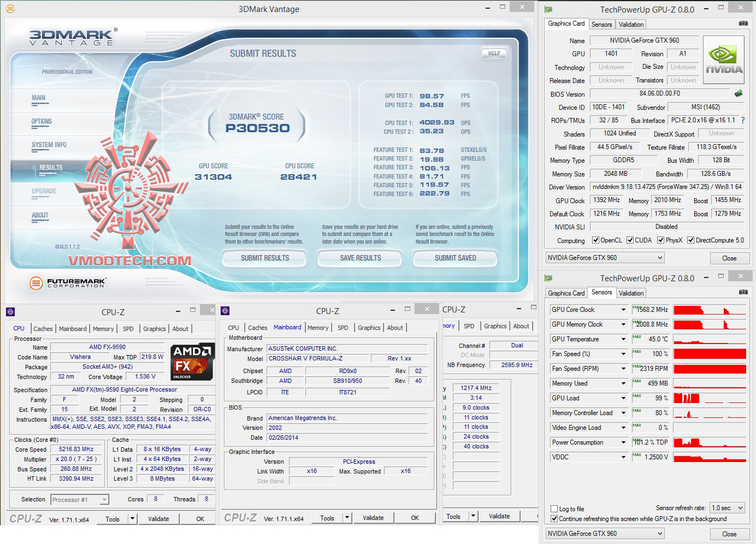This screenshot has height=544, width=756.
Task: Open the Sensor refresh rate dropdown
Action: pos(728,508)
